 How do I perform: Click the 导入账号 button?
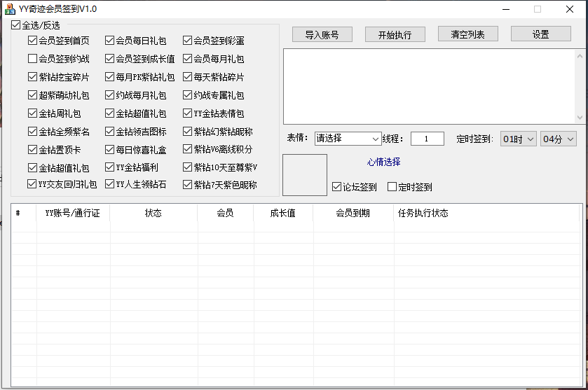coord(322,34)
